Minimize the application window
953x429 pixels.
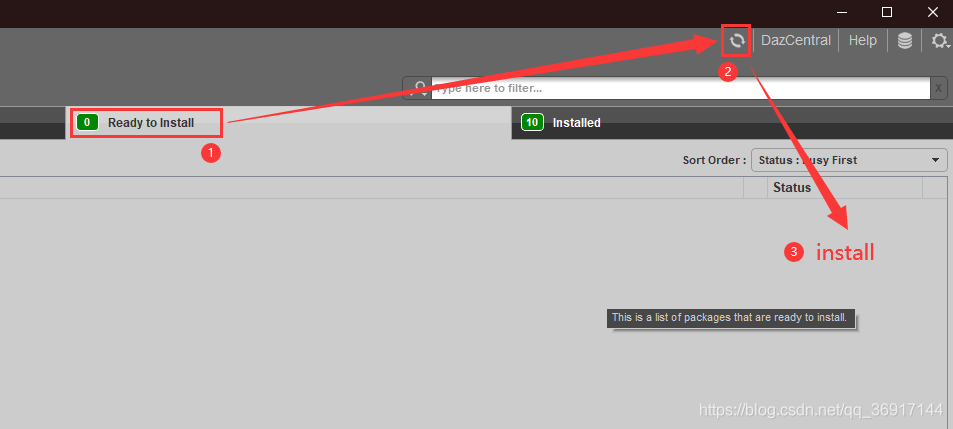point(841,12)
